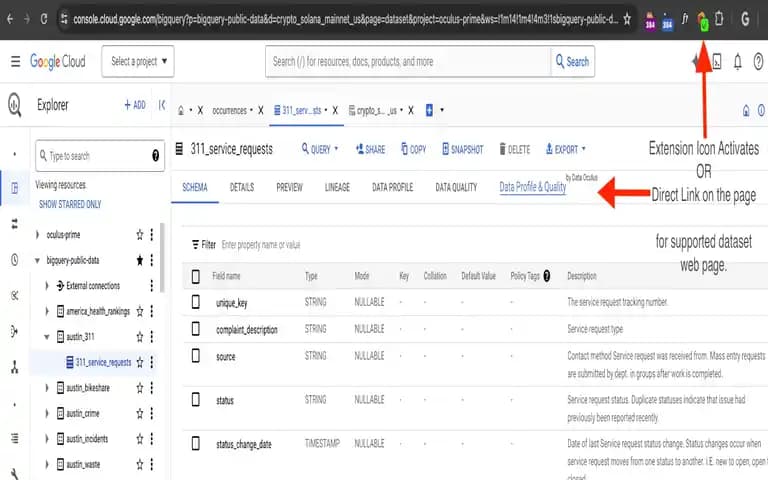Open more actions for austin_crime
The height and width of the screenshot is (480, 768).
coord(152,413)
